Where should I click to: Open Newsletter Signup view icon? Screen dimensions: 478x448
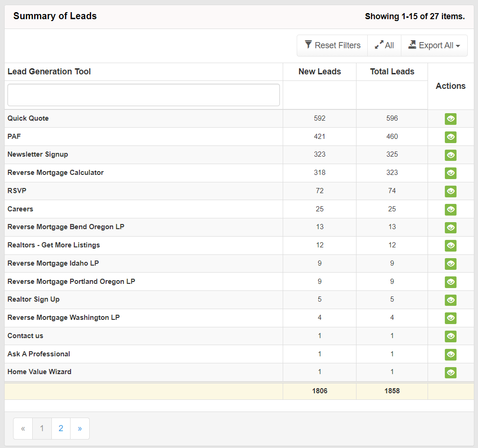pyautogui.click(x=450, y=155)
